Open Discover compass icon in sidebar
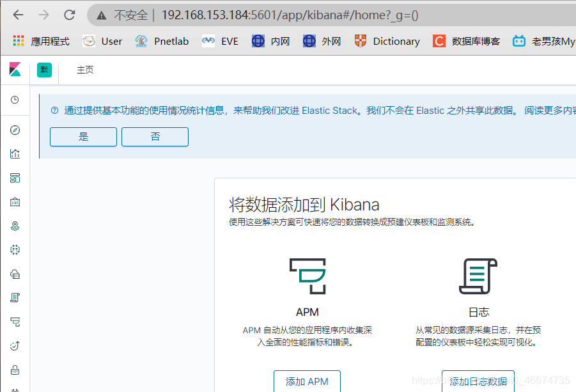576x392 pixels. (x=15, y=130)
